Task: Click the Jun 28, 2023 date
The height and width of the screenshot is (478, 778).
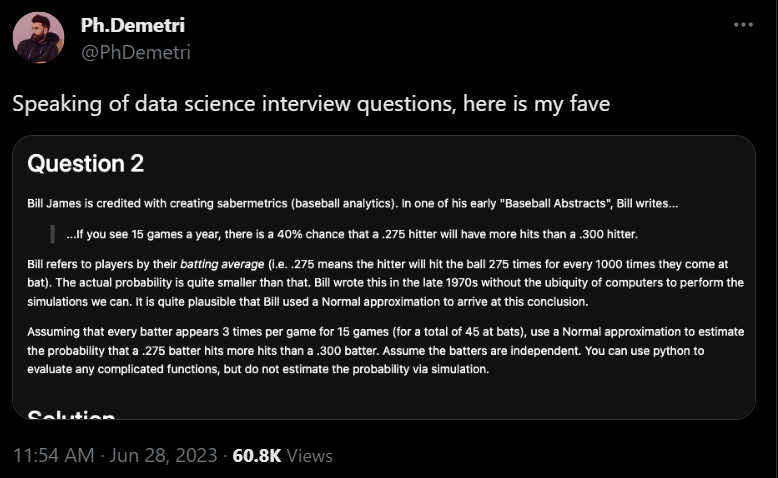Action: pyautogui.click(x=163, y=455)
